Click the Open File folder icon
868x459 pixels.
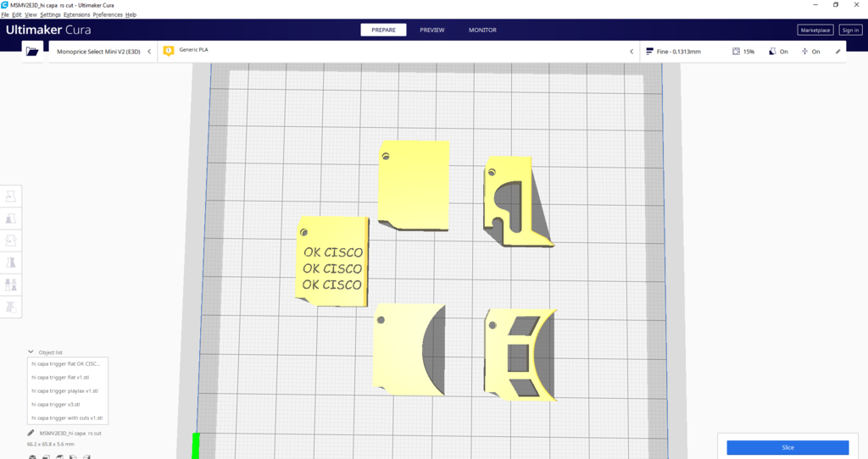(32, 52)
